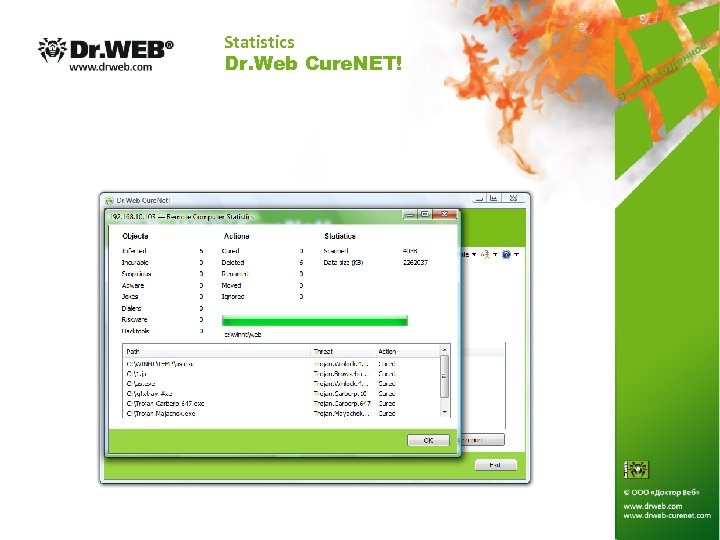
Task: Click the Hacktools label
Action: 135,331
